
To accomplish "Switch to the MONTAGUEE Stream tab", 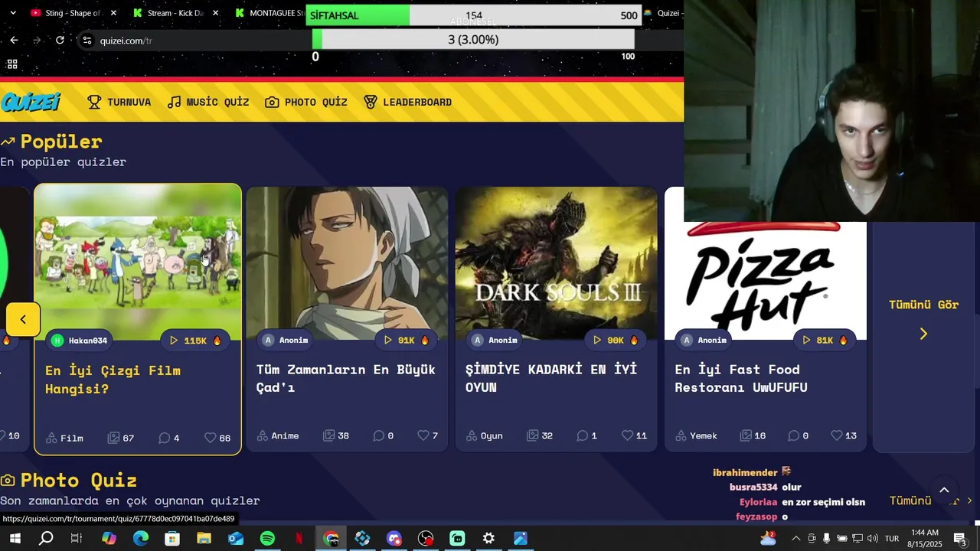I will click(268, 13).
